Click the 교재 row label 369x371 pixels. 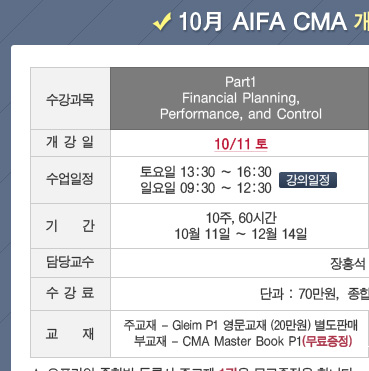click(70, 333)
